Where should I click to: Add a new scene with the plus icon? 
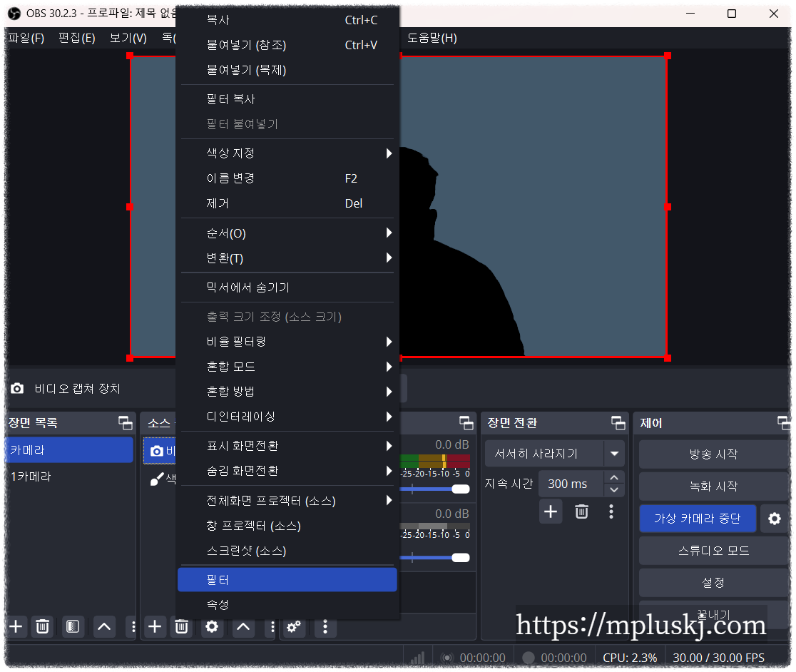click(16, 627)
